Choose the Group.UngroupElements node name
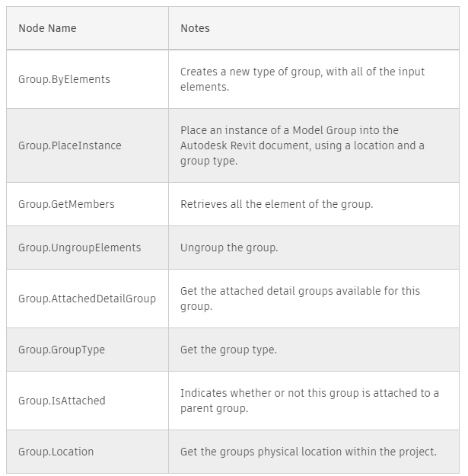Screen dimensions: 468x476 79,248
